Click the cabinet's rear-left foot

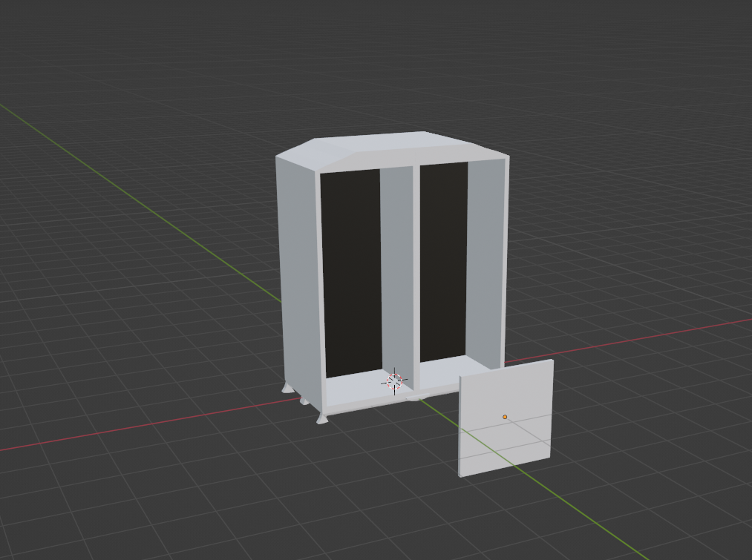pyautogui.click(x=287, y=388)
